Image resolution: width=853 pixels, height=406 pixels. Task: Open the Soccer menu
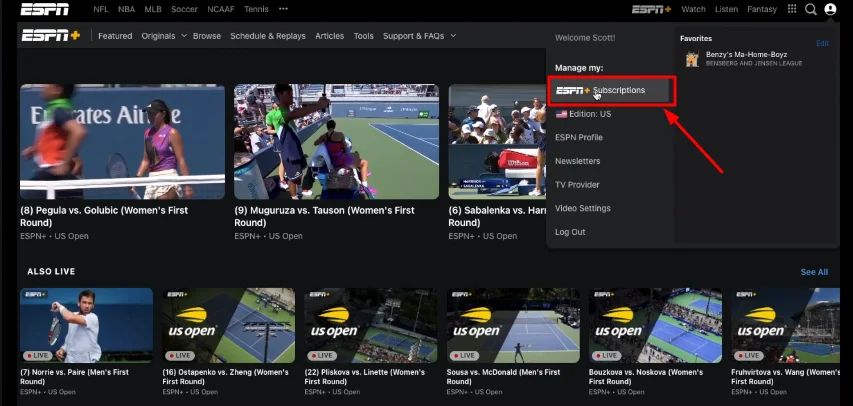(184, 9)
